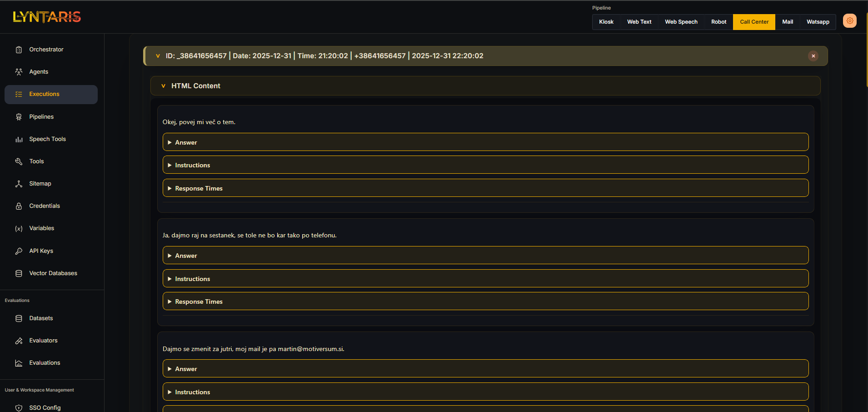Click the Evaluators icon in sidebar
The image size is (868, 412).
click(19, 341)
